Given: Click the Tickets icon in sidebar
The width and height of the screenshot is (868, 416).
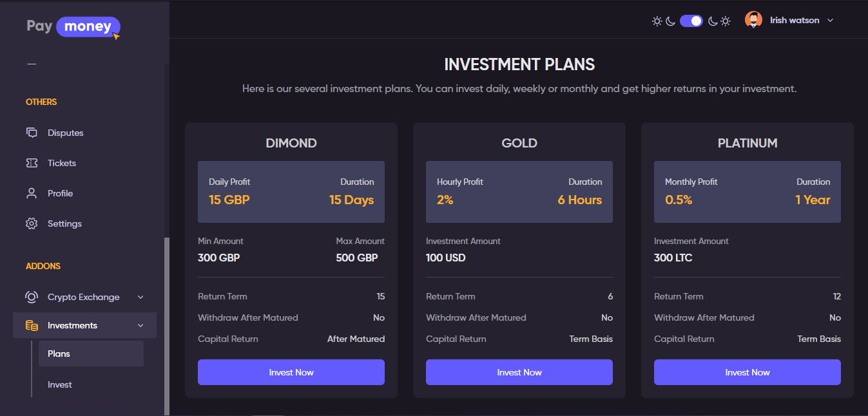Looking at the screenshot, I should (x=32, y=163).
